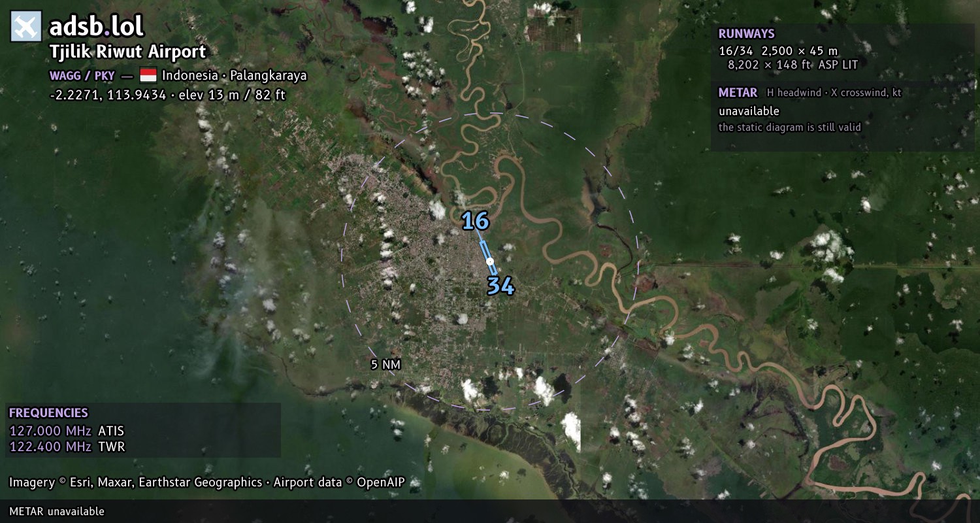Click the Indonesia flag icon

tap(148, 75)
